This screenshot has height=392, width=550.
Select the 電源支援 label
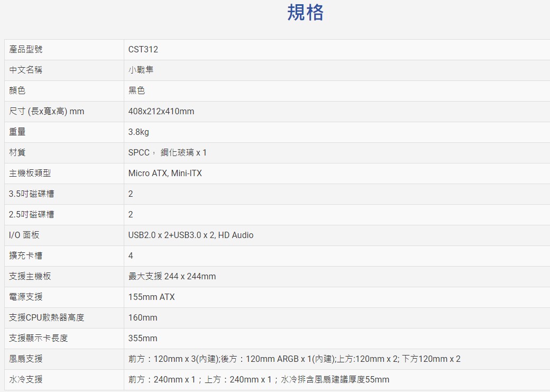[x=25, y=297]
